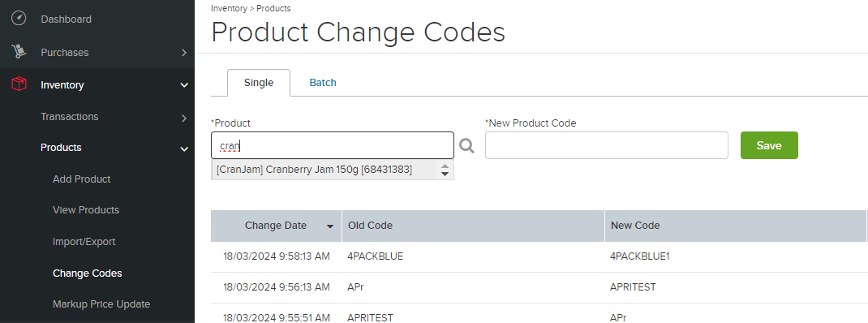Image resolution: width=868 pixels, height=323 pixels.
Task: Click the Dashboard gauge icon
Action: click(19, 19)
